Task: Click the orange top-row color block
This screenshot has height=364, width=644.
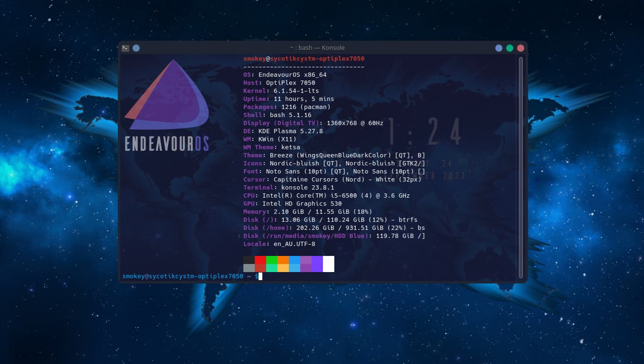Action: tap(283, 260)
